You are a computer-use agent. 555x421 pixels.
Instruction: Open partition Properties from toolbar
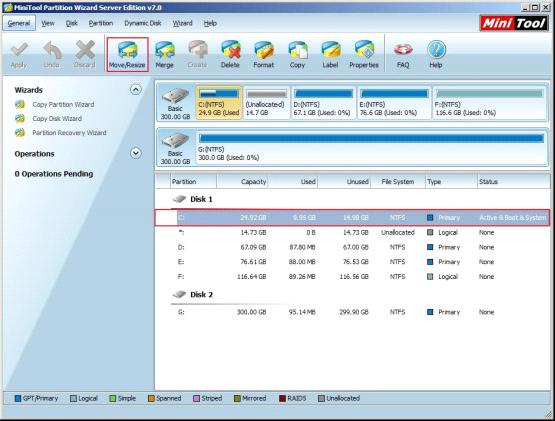click(364, 55)
